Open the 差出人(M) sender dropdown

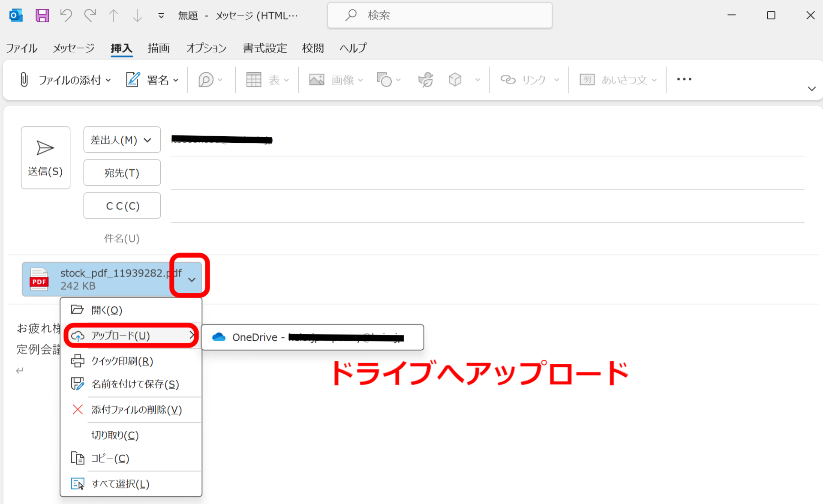coord(122,140)
